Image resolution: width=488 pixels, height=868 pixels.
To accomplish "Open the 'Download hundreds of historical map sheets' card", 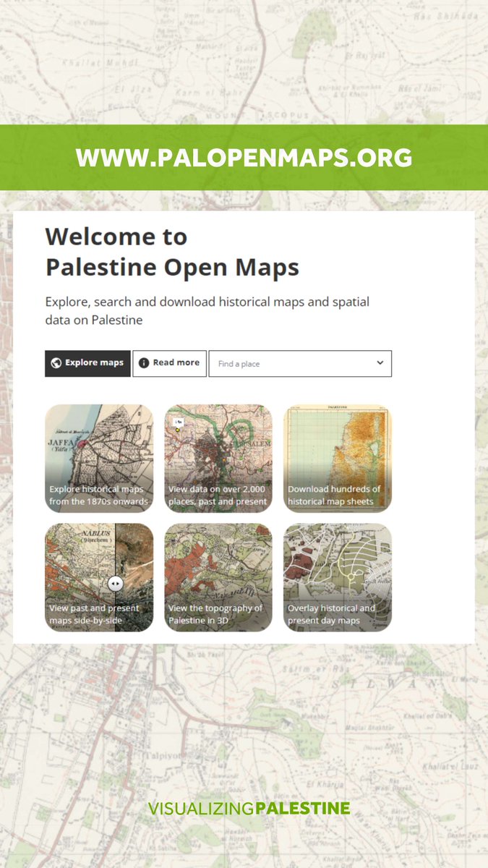I will (x=338, y=459).
